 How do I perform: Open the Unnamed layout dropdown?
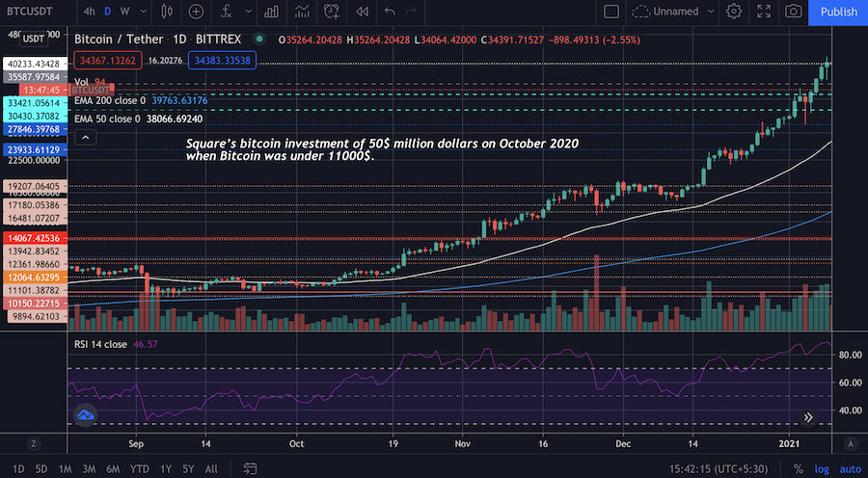(674, 11)
